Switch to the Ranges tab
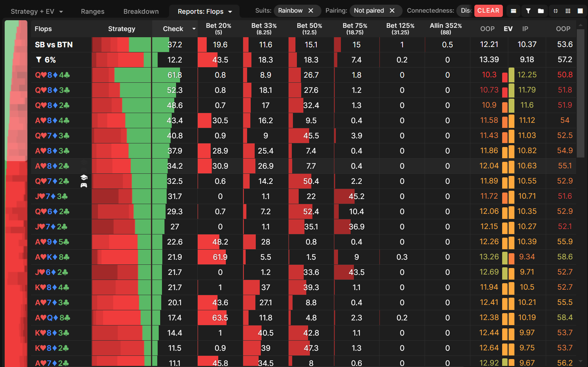The width and height of the screenshot is (588, 367). click(93, 12)
